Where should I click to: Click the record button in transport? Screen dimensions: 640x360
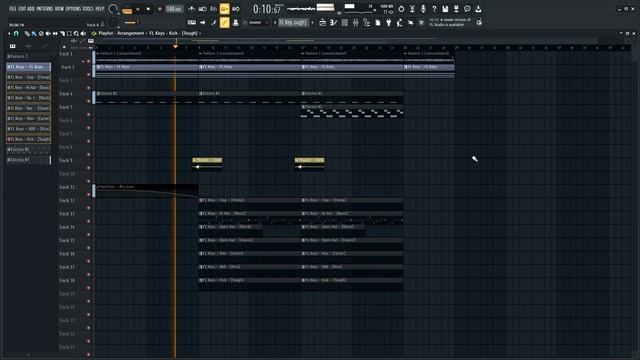click(x=160, y=9)
